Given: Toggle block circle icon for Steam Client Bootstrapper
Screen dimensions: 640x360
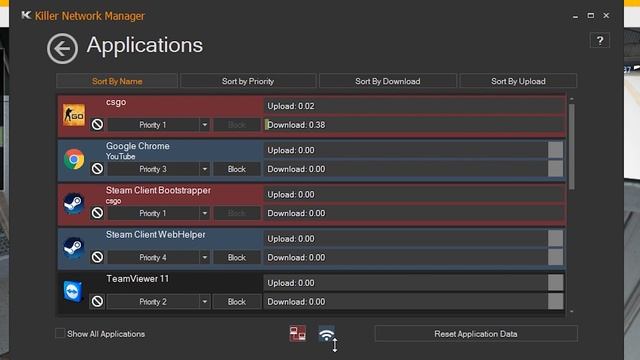Looking at the screenshot, I should [x=97, y=213].
